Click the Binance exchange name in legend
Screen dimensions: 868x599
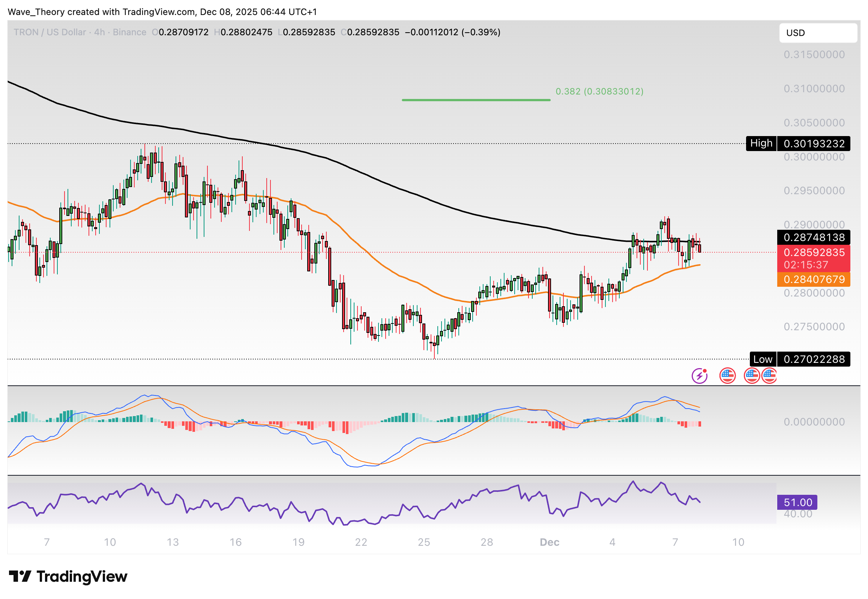click(x=130, y=32)
